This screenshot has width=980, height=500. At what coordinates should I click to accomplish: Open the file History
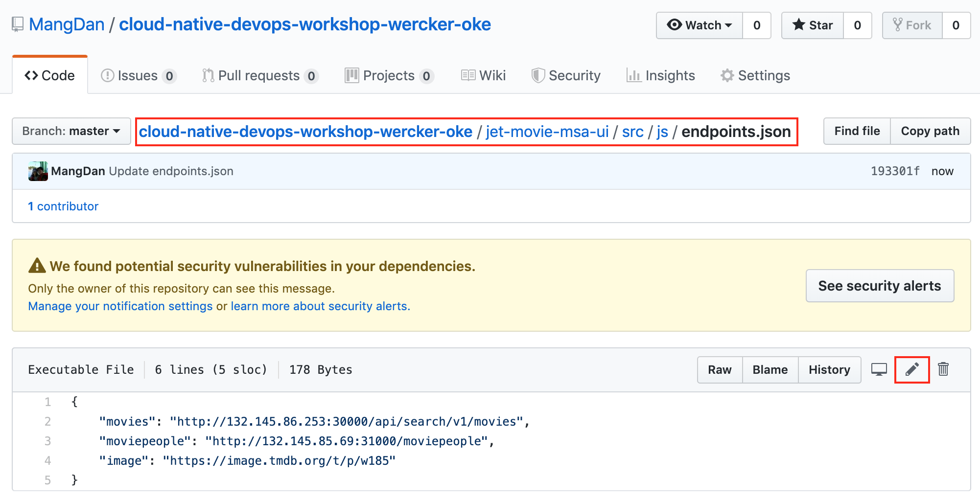pyautogui.click(x=829, y=370)
